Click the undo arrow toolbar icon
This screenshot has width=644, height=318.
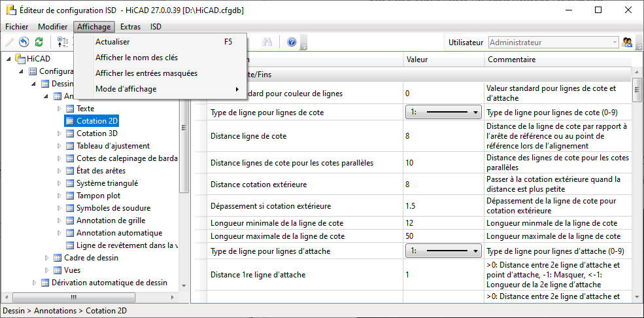point(24,43)
